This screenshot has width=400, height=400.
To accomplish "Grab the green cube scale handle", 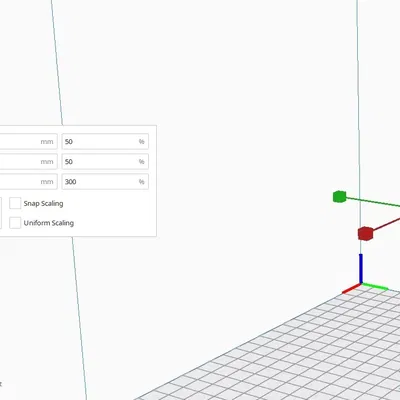I will coord(339,196).
